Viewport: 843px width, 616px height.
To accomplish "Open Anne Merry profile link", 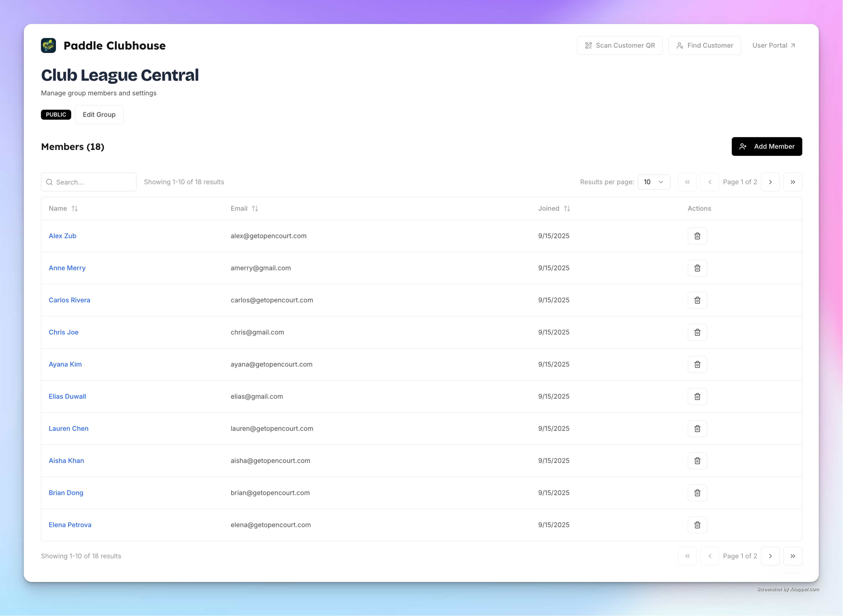I will (67, 268).
